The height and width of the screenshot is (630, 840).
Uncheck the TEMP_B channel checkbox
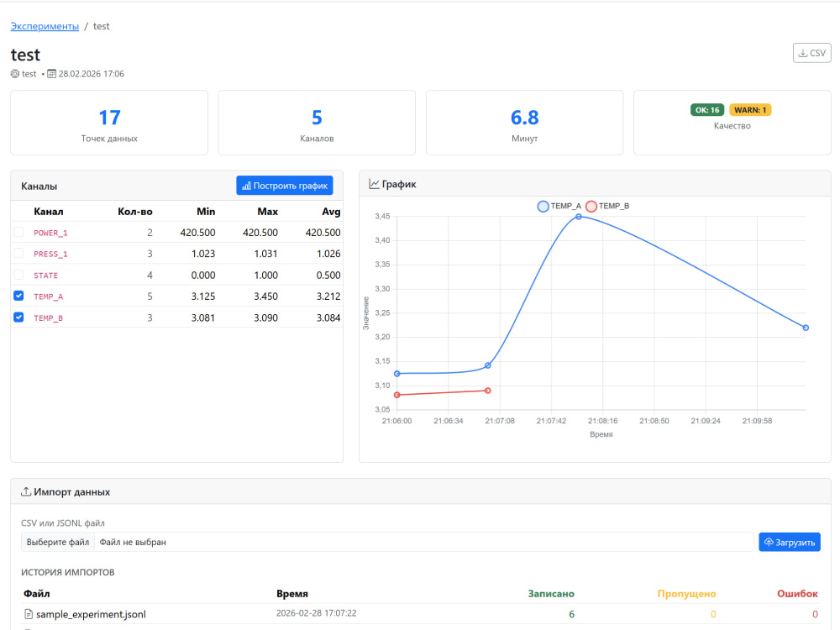pyautogui.click(x=18, y=318)
